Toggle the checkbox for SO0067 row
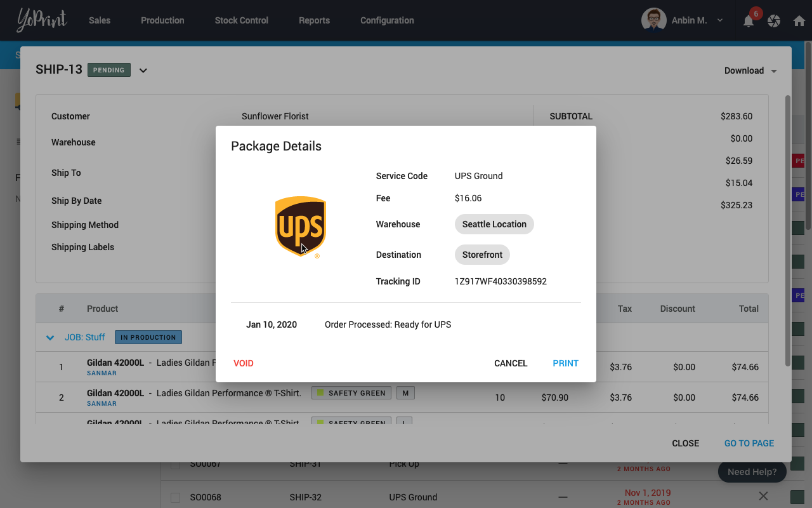 pos(176,464)
